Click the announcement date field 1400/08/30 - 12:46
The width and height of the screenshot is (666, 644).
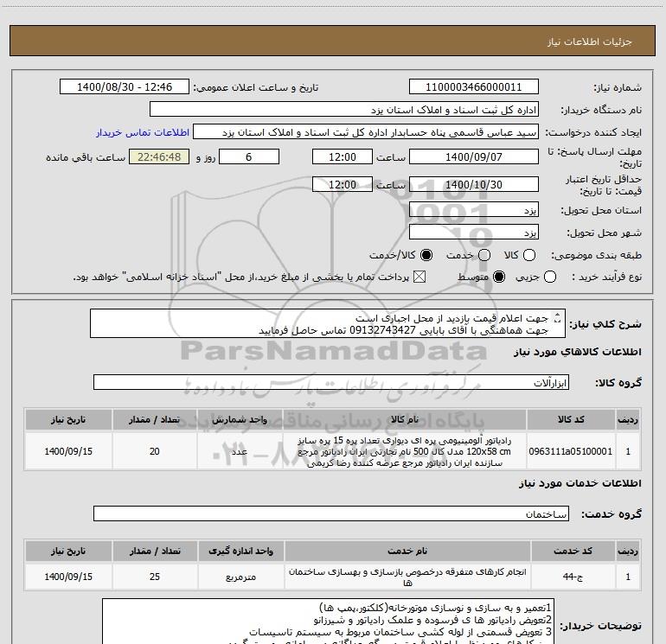pyautogui.click(x=125, y=87)
